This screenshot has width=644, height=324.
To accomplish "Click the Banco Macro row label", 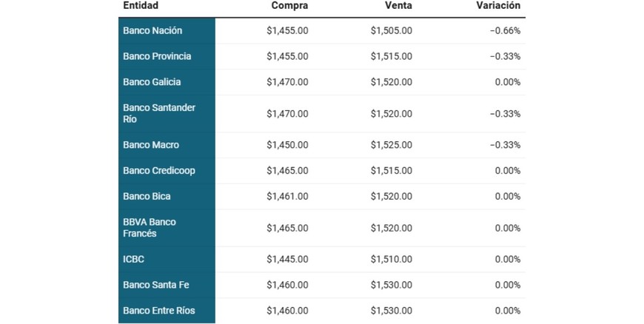I will 151,145.
